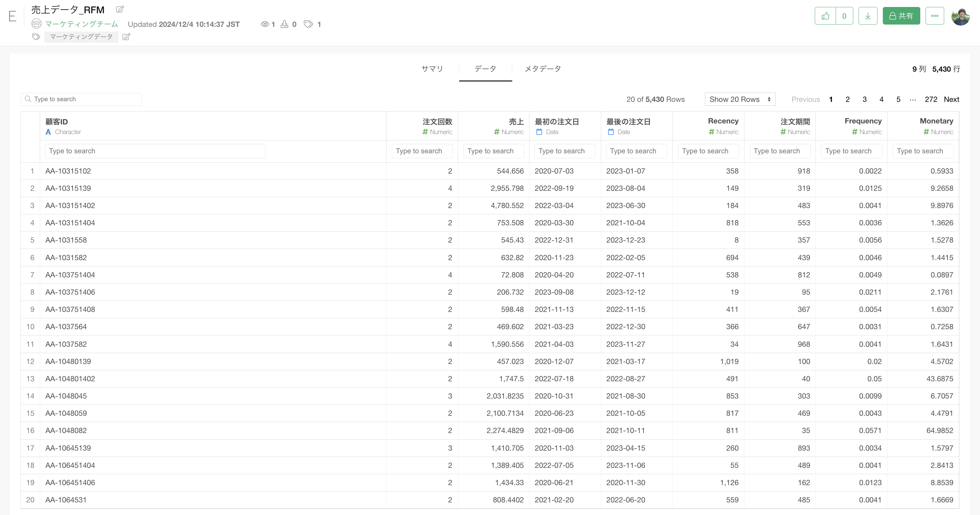The image size is (980, 515).
Task: Click the マーケティングデータ tag
Action: pyautogui.click(x=81, y=37)
